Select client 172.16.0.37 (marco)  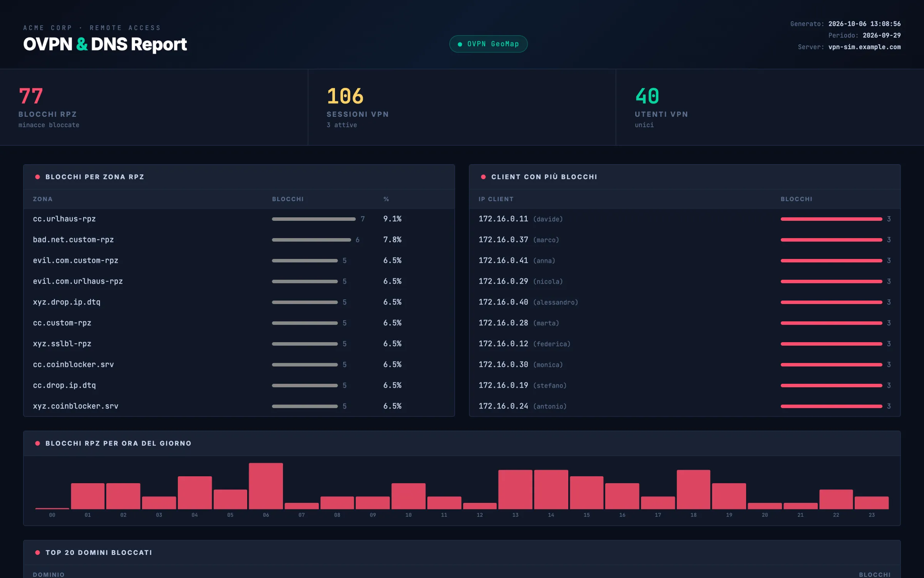[x=685, y=240]
